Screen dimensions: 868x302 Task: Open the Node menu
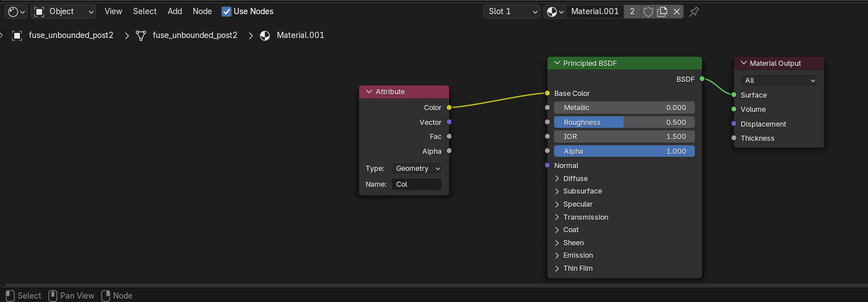[x=202, y=11]
